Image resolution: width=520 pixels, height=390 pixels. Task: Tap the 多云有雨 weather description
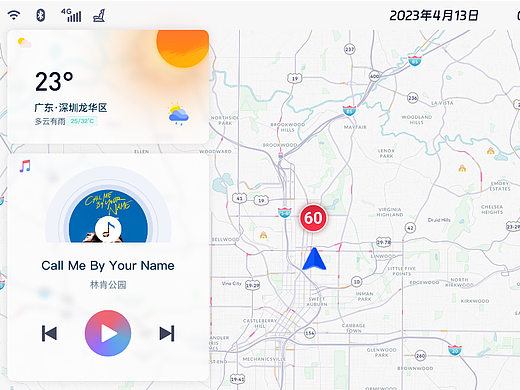pyautogui.click(x=50, y=121)
